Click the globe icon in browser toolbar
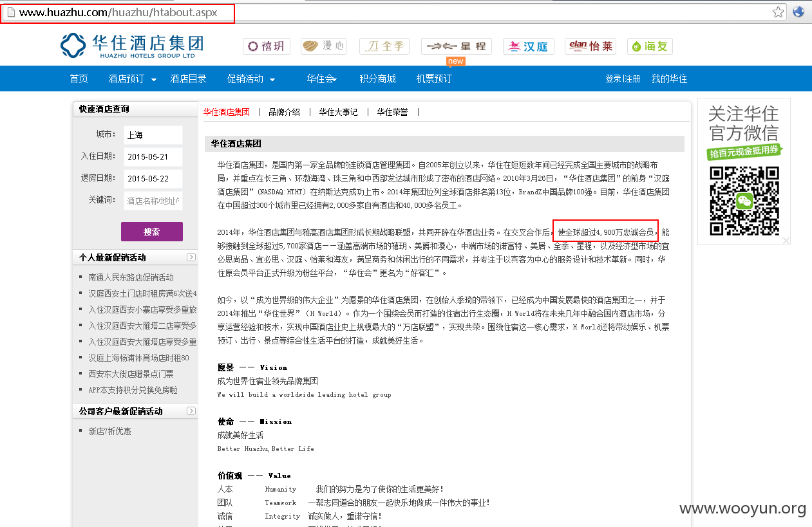 (x=798, y=12)
